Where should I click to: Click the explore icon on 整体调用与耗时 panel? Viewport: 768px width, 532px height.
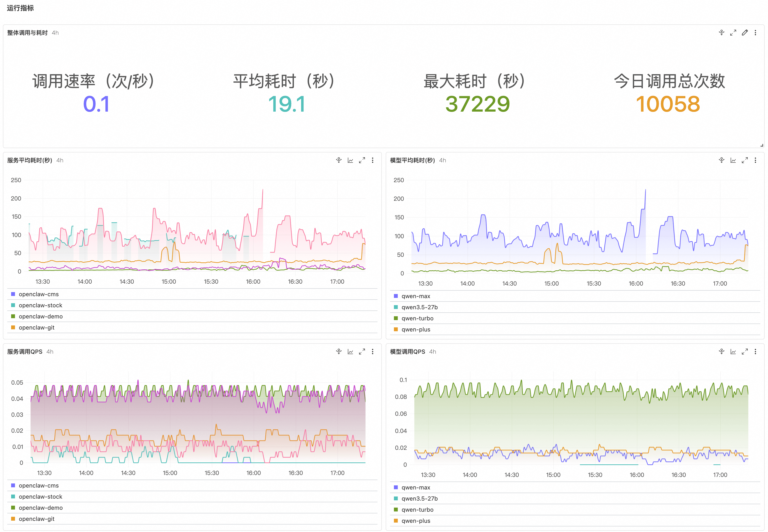(x=721, y=33)
